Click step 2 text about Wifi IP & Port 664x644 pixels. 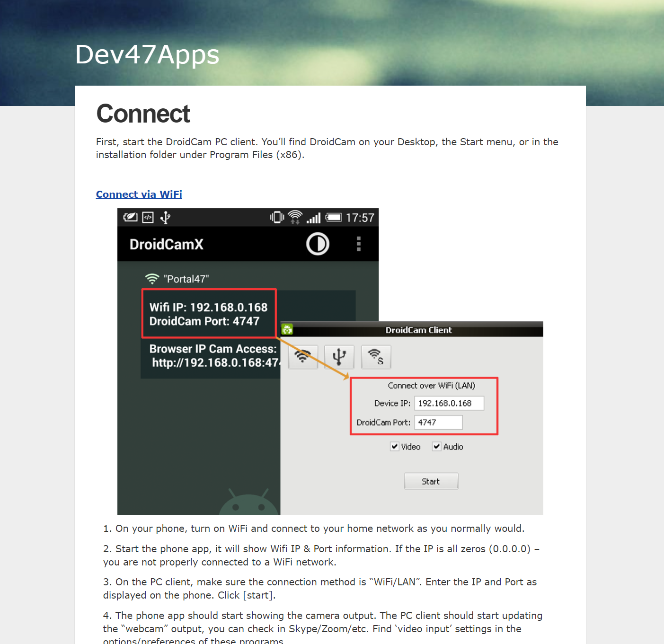(x=321, y=556)
